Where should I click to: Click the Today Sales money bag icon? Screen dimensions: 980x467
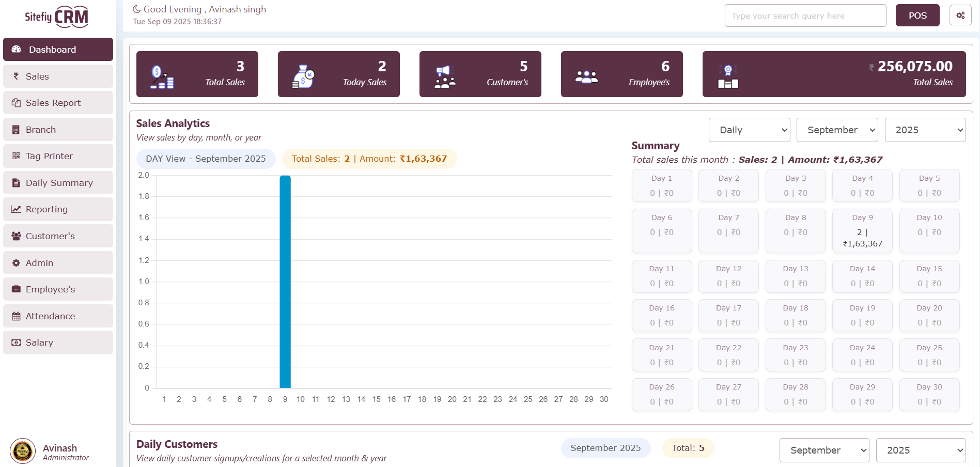303,77
